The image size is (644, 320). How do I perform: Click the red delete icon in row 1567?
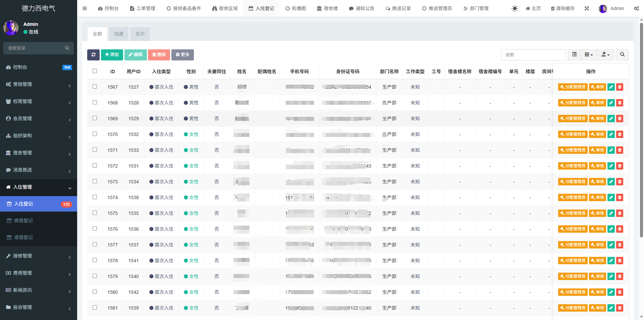point(620,87)
